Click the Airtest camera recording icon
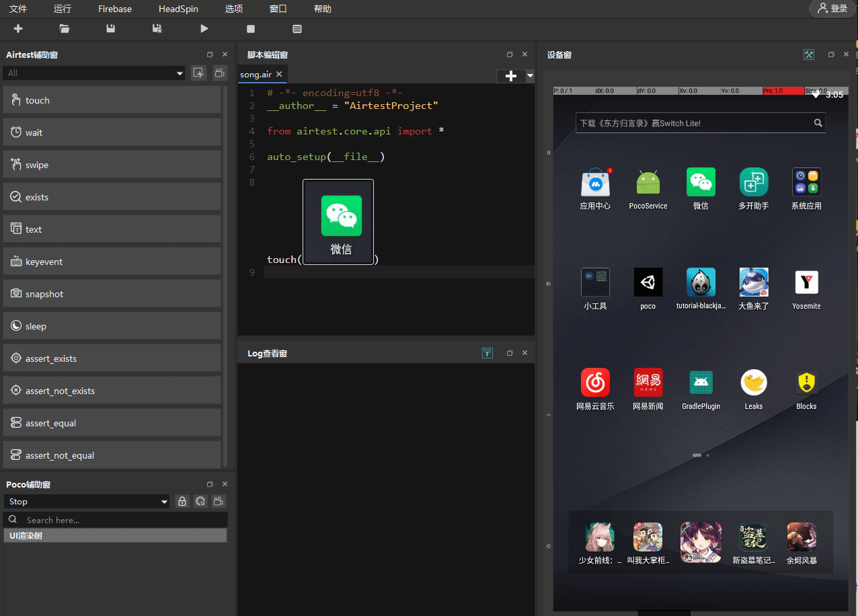The height and width of the screenshot is (616, 858). point(219,73)
